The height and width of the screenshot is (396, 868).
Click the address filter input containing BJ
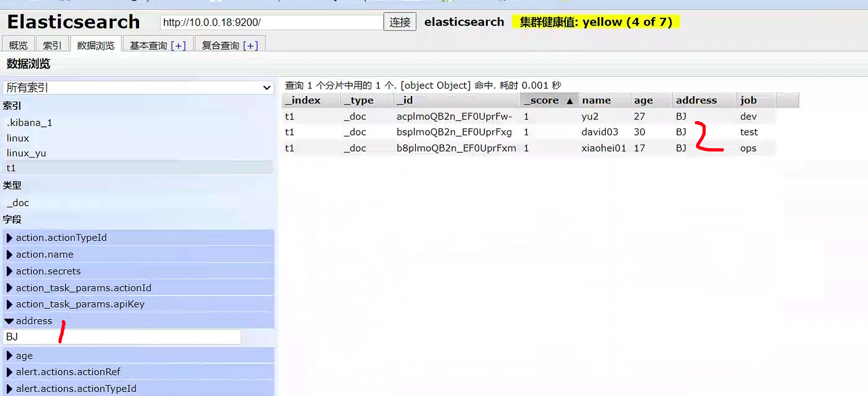[121, 337]
